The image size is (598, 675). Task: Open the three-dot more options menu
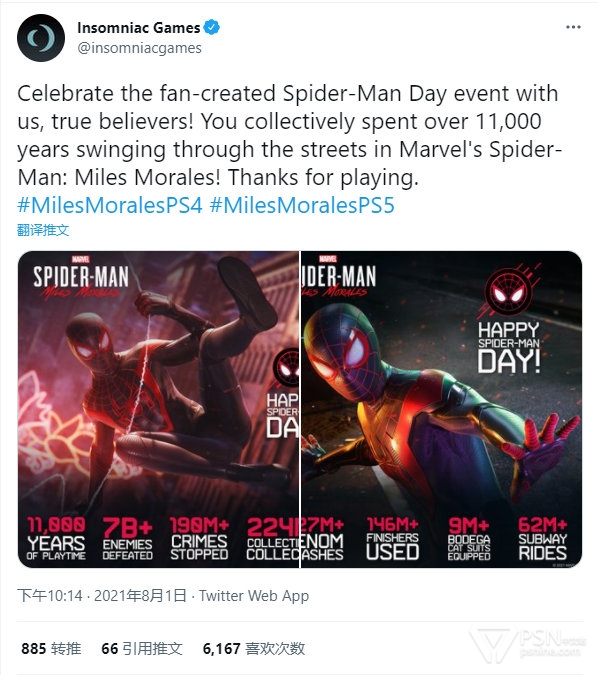tap(573, 27)
